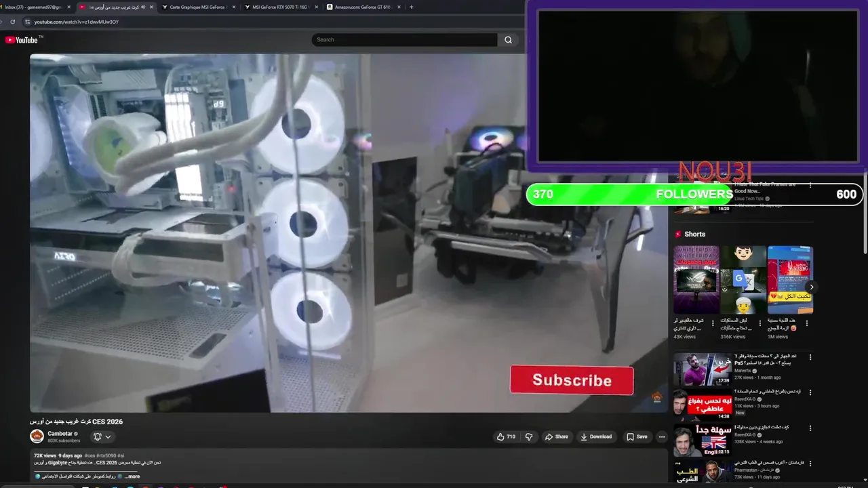This screenshot has width=868, height=488.
Task: Open the Short with 43K views
Action: pyautogui.click(x=696, y=280)
